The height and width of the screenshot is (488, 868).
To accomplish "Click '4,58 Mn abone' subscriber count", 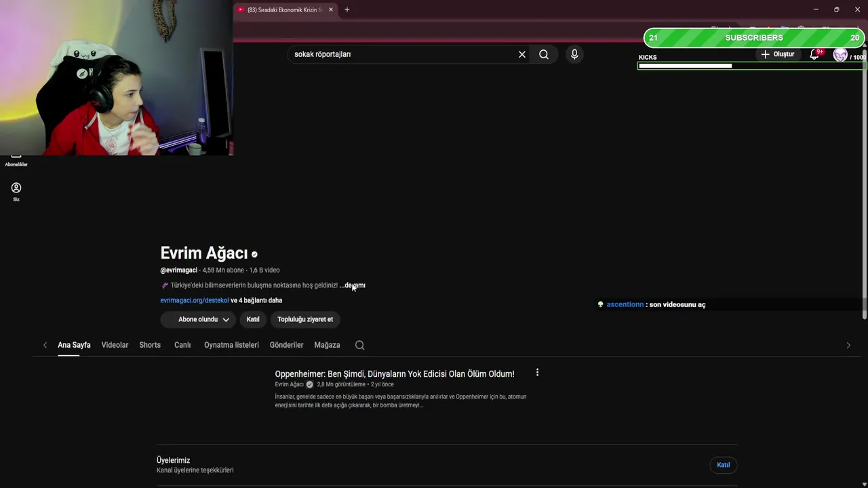I will (x=223, y=270).
